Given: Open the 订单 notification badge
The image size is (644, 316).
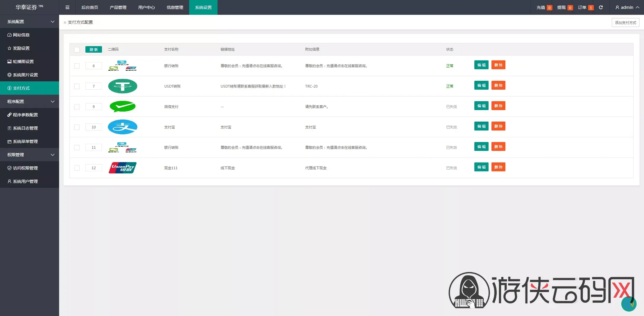Looking at the screenshot, I should point(591,8).
